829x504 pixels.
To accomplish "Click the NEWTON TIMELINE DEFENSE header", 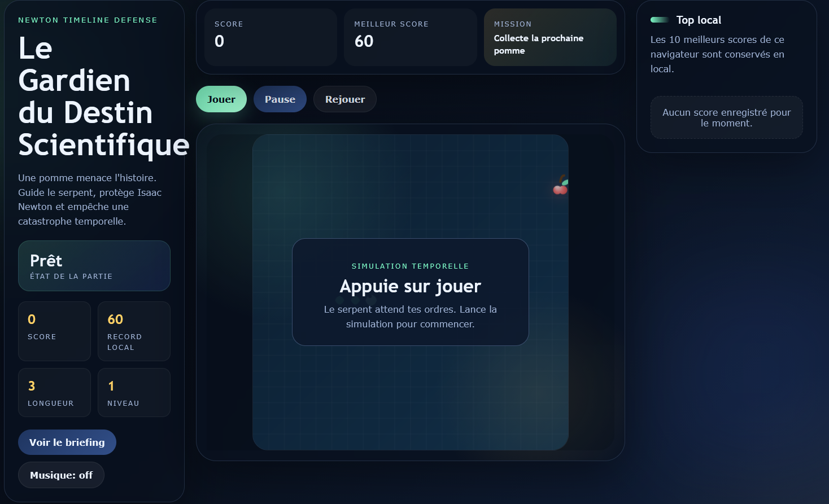I will (x=88, y=20).
